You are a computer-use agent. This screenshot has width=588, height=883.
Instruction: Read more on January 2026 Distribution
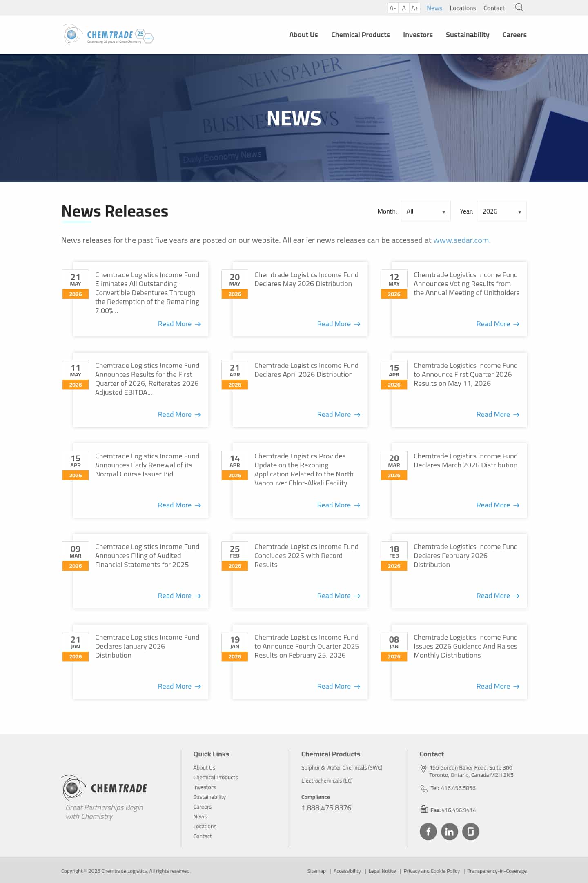[x=179, y=686]
